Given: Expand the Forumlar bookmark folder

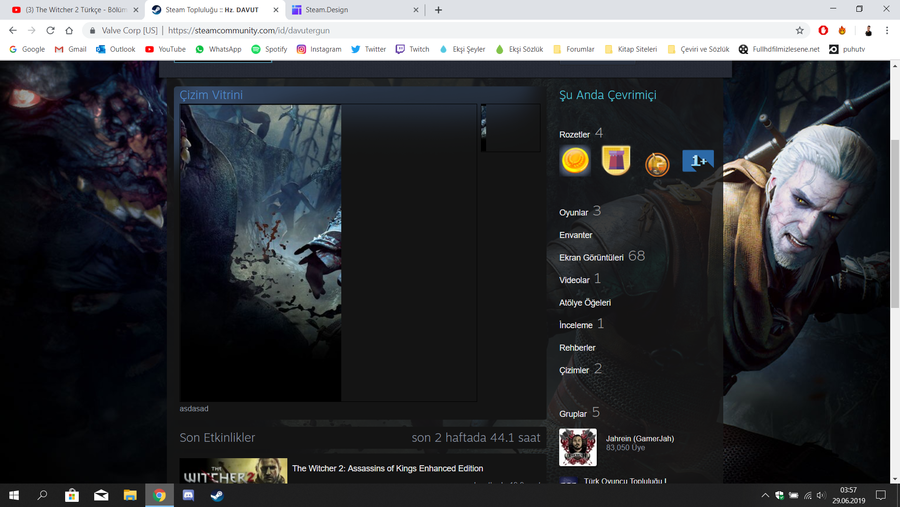Looking at the screenshot, I should tap(573, 49).
